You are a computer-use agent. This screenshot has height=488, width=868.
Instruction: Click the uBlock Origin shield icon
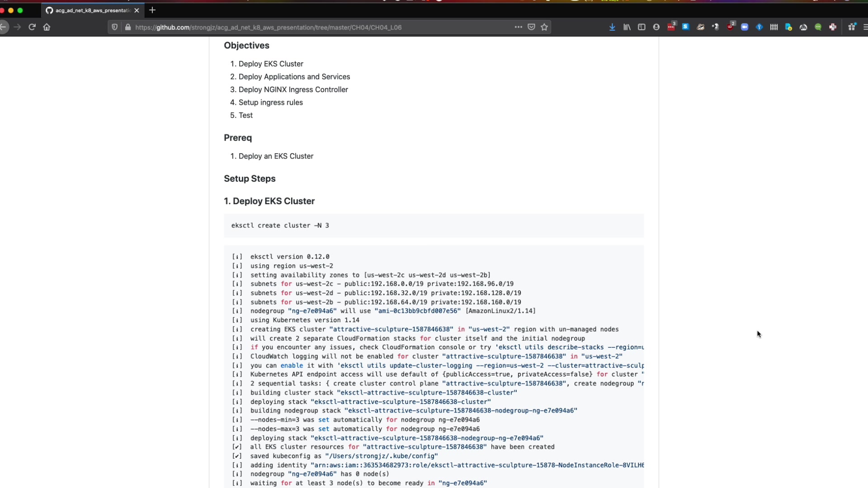(x=730, y=27)
